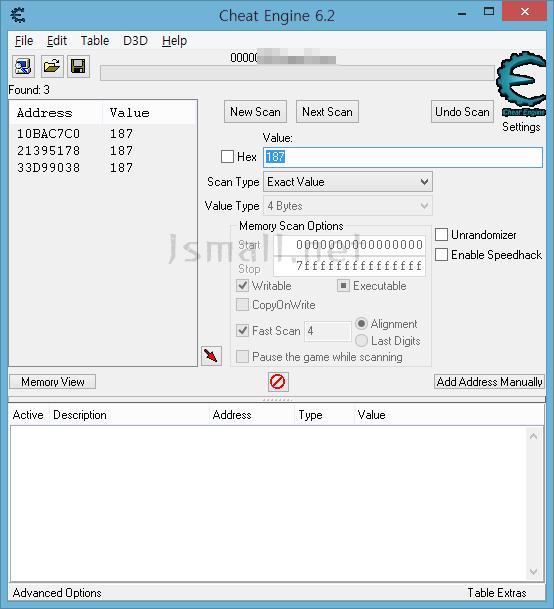Check Pause the game while scanning
The width and height of the screenshot is (554, 609).
[242, 357]
